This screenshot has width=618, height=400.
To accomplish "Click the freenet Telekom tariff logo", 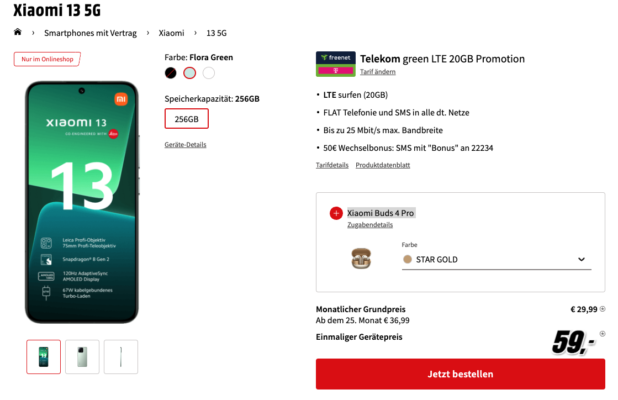I will point(335,64).
